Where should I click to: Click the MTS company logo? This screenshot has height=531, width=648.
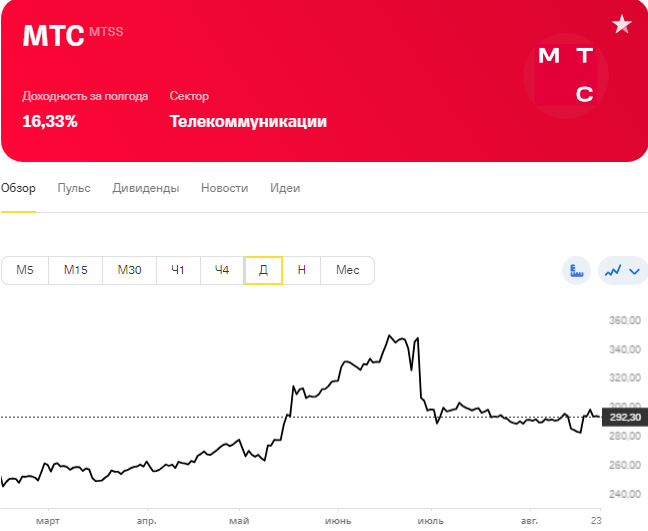point(566,74)
